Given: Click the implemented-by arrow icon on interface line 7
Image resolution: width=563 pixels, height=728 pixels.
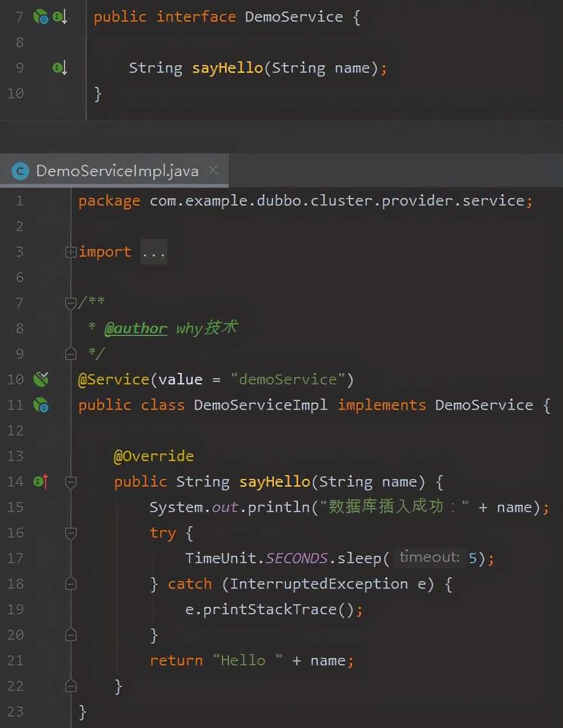Looking at the screenshot, I should click(61, 17).
